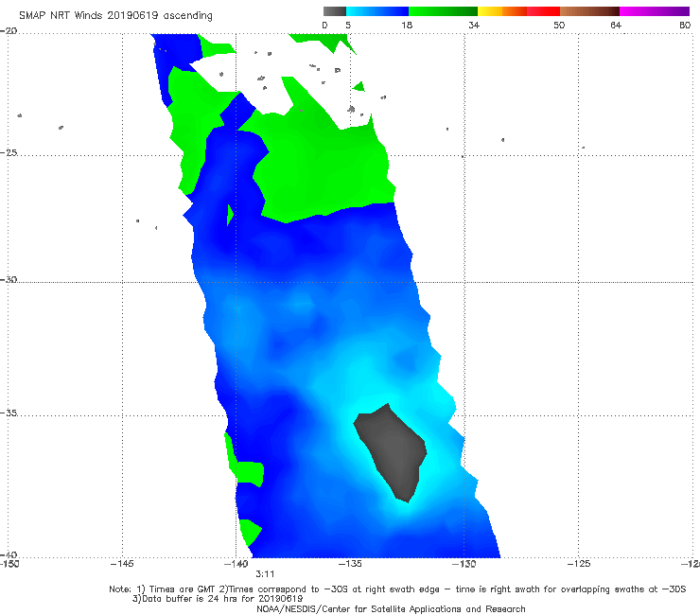Click the latitude label '-25'
Screen dimensions: 700x615
[x=9, y=152]
